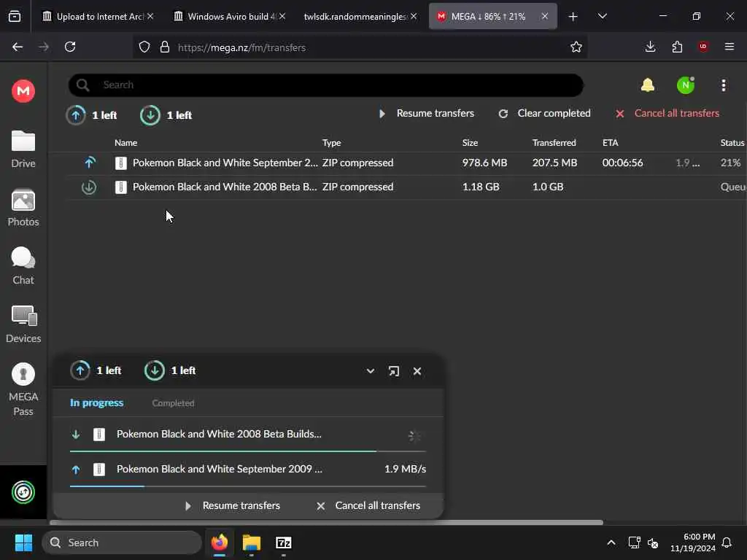Open the Windows Start menu

coord(23,542)
